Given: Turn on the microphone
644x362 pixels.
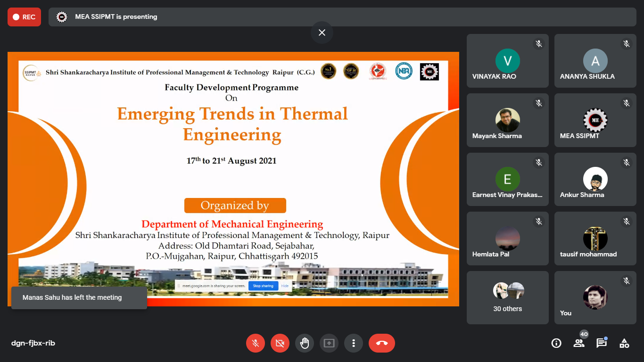Looking at the screenshot, I should (x=256, y=343).
